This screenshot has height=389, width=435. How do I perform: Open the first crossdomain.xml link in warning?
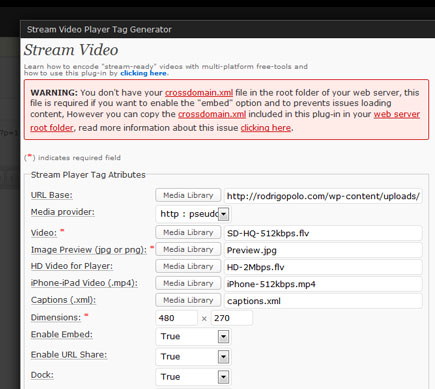pos(199,93)
